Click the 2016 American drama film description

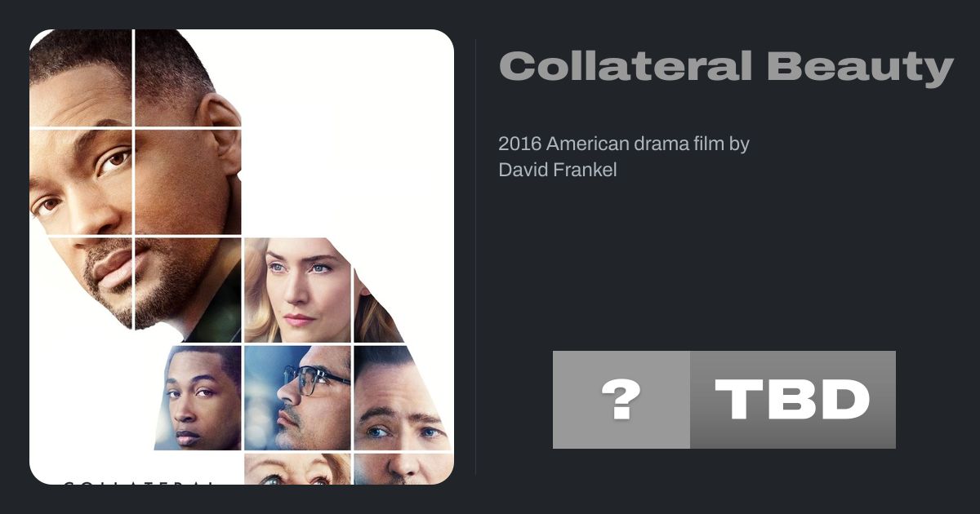(624, 157)
